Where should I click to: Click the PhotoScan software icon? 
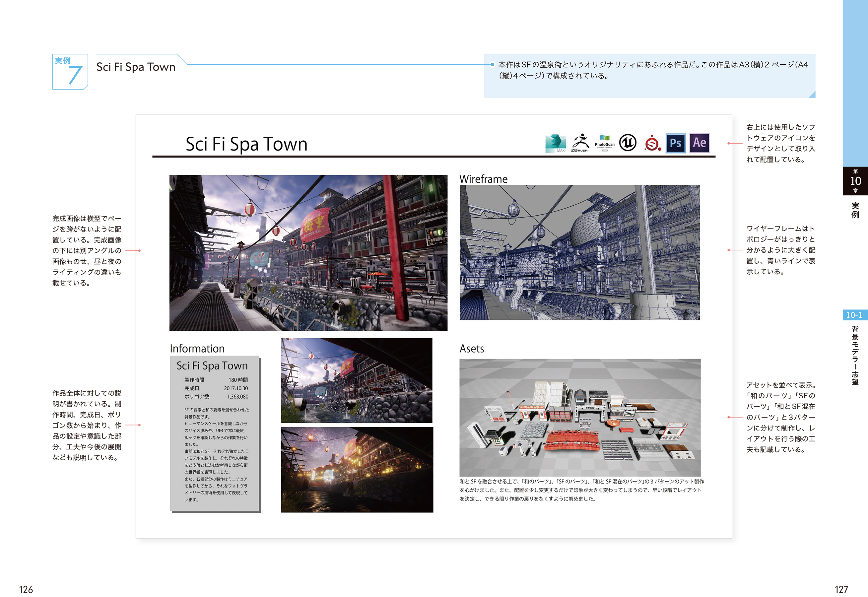click(x=604, y=143)
